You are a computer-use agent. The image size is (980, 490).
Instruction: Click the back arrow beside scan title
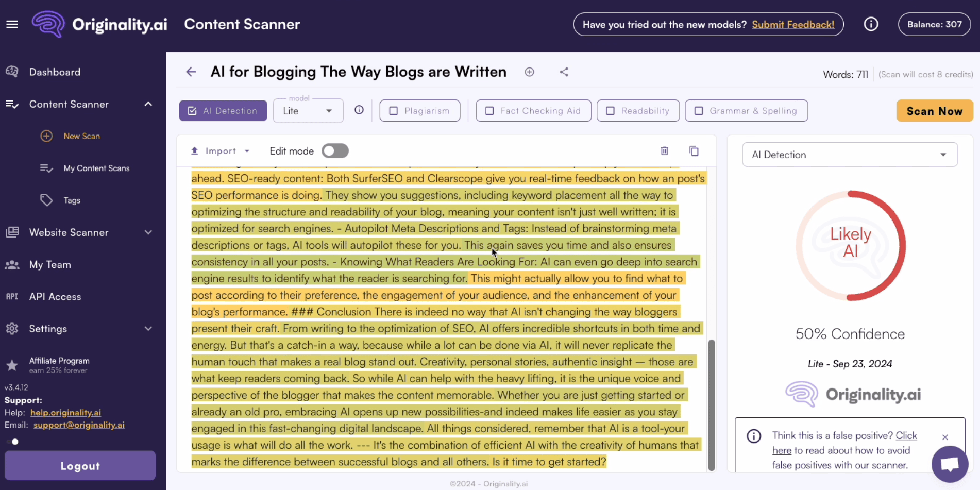(191, 72)
